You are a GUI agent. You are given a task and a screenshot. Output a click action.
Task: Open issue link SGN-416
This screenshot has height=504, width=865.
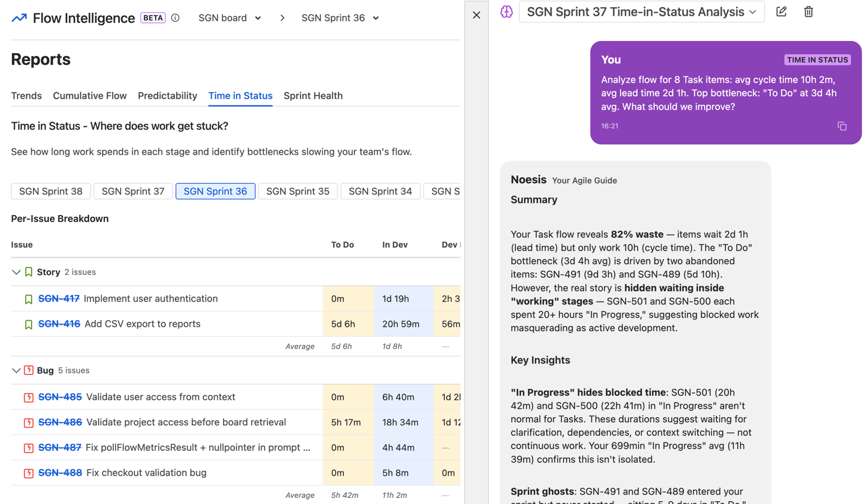[x=59, y=324]
